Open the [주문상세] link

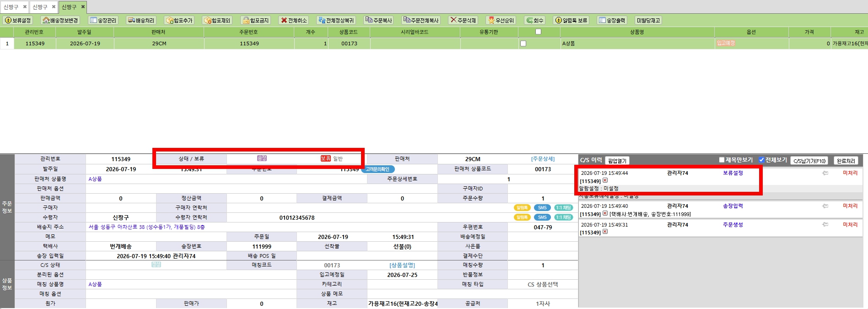click(x=543, y=159)
